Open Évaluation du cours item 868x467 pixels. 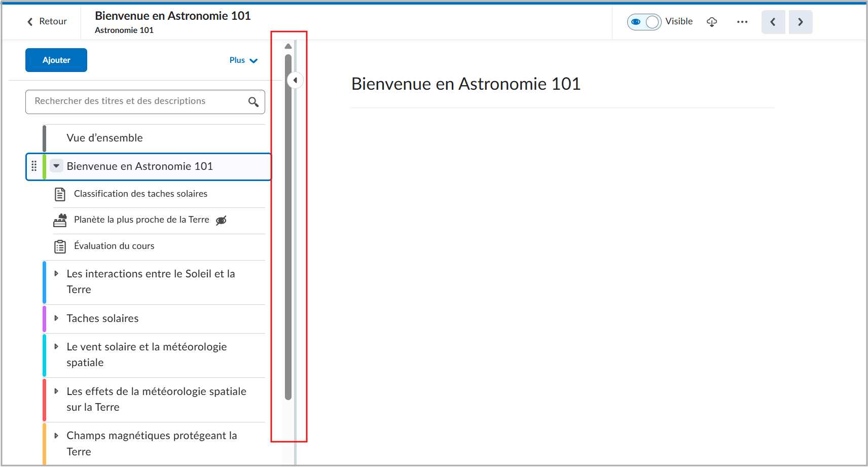pyautogui.click(x=114, y=246)
